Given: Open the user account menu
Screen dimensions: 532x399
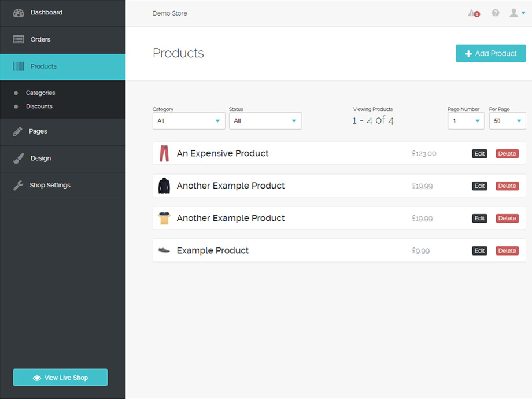Looking at the screenshot, I should (516, 13).
